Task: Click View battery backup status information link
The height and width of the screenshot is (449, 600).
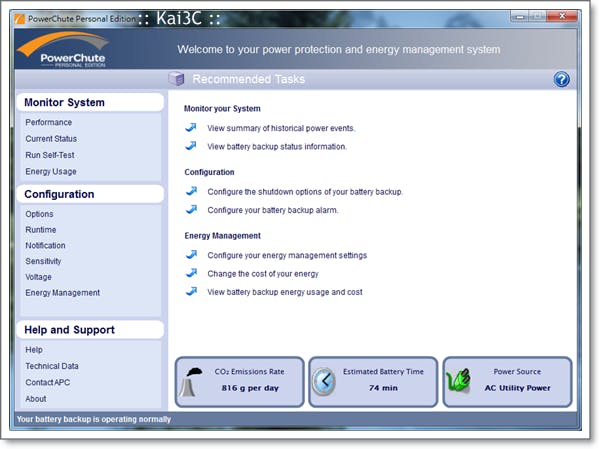Action: click(x=277, y=146)
